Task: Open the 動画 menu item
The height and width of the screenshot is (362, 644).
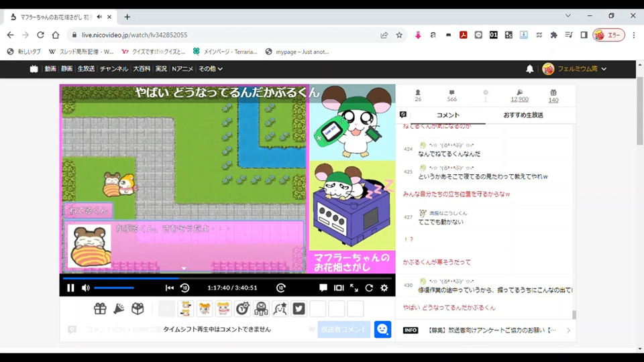Action: (50, 69)
